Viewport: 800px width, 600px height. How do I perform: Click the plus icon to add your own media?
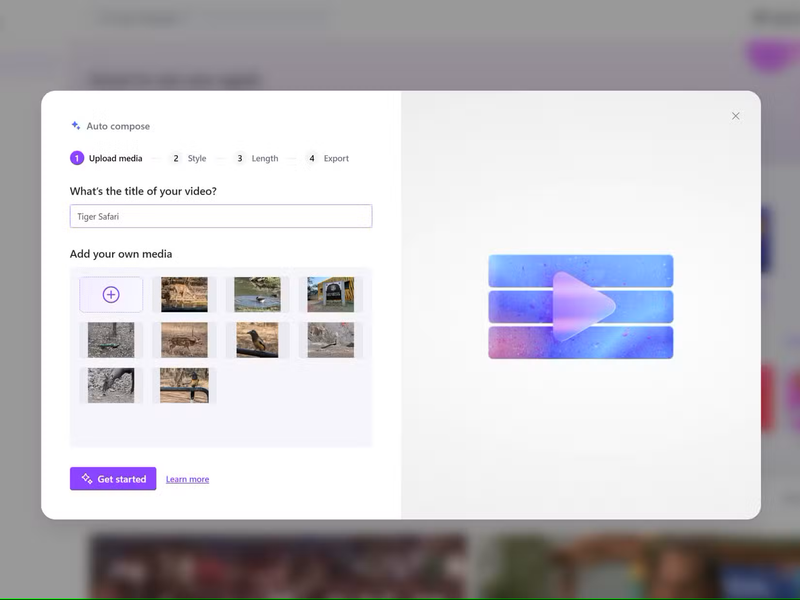[x=111, y=294]
